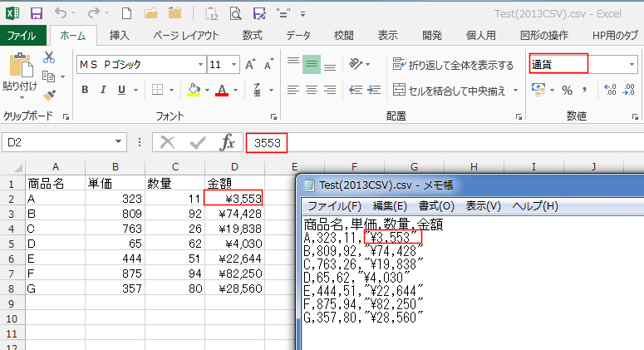Click the decrease decimal places icon
The width and height of the screenshot is (644, 350).
point(629,90)
